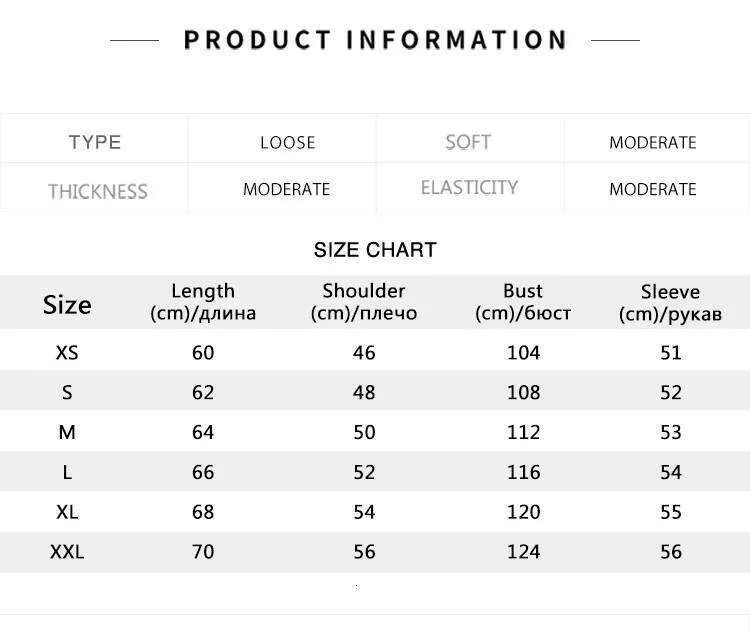Click MODERATE value beside THICKNESS

pos(286,189)
